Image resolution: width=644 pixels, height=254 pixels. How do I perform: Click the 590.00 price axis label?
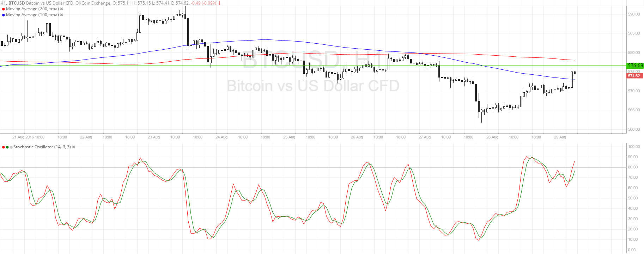click(634, 14)
